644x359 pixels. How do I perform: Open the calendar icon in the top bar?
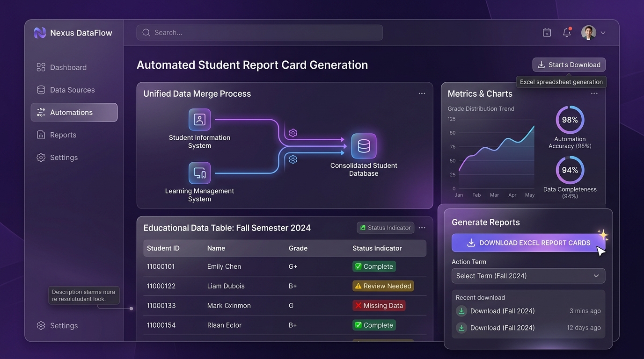(547, 33)
